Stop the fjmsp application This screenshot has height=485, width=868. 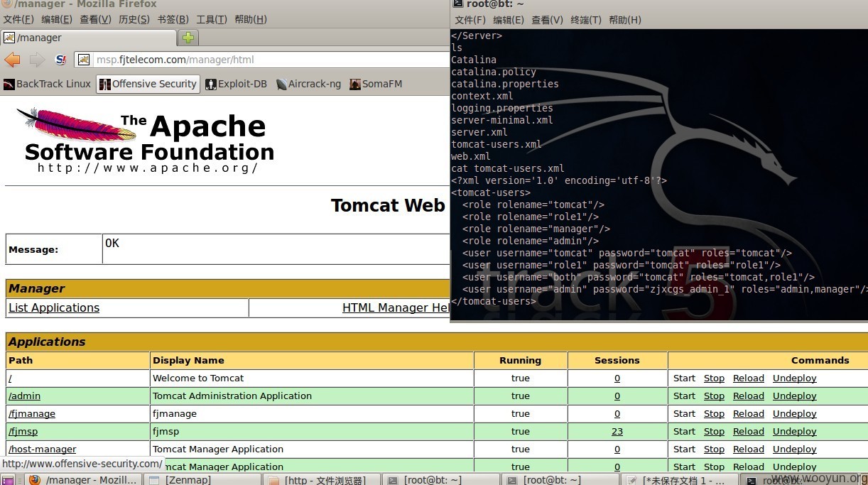[x=714, y=432]
